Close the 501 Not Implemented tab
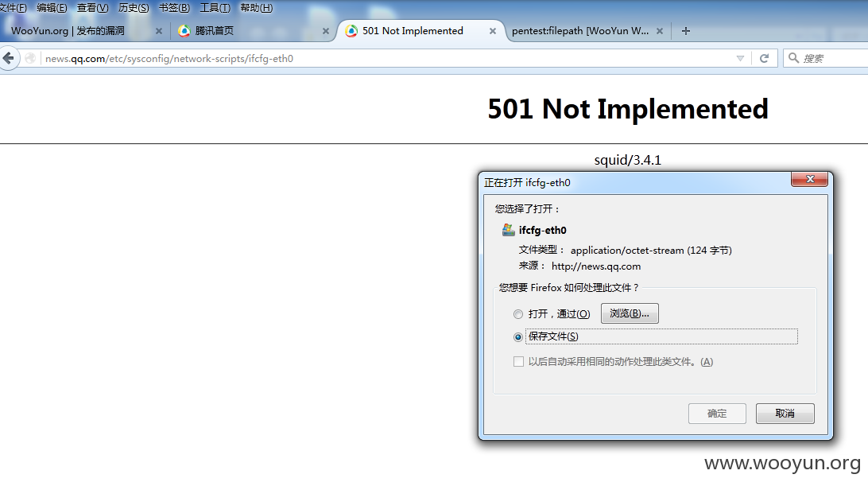868x486 pixels. (493, 31)
